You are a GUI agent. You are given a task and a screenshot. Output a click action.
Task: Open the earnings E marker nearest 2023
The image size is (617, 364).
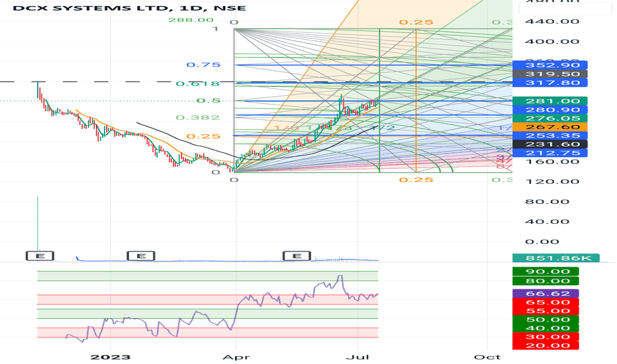(141, 256)
